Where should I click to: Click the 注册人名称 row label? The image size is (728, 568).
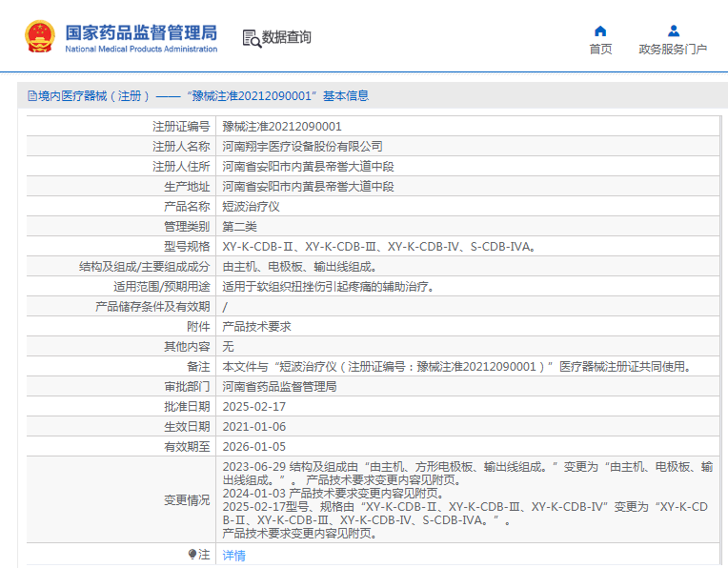(x=181, y=147)
